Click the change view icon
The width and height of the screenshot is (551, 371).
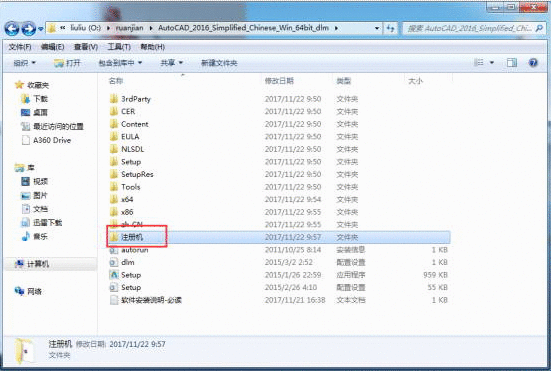[479, 63]
